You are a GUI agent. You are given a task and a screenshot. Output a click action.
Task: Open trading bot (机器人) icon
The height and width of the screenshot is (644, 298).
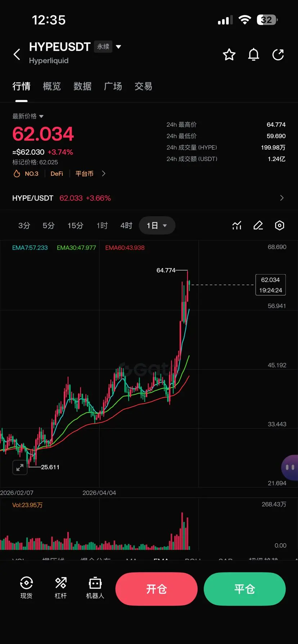coord(95,588)
